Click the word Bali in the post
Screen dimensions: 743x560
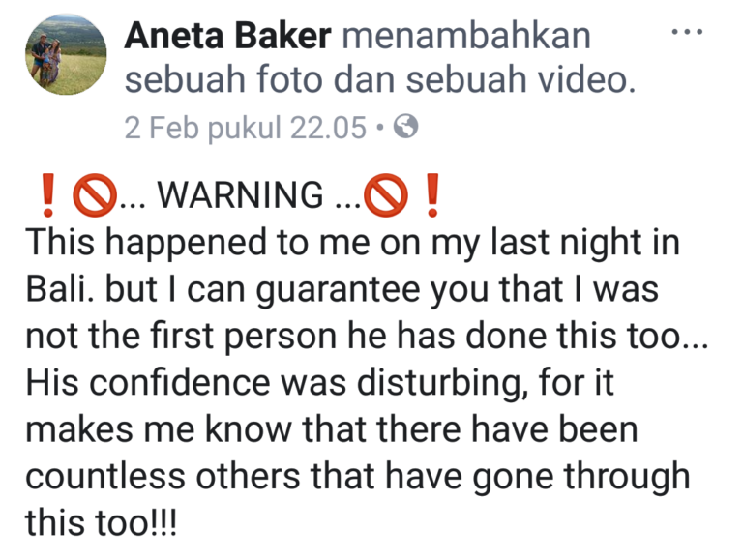[58, 288]
